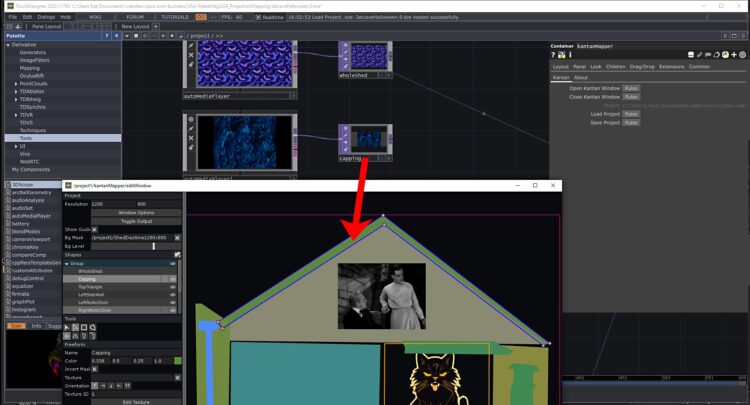750x405 pixels.
Task: Toggle visibility eye of Group row
Action: (173, 263)
